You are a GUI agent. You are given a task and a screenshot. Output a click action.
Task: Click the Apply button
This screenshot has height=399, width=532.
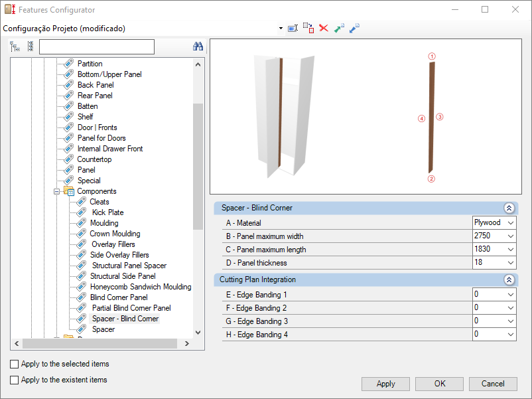pos(385,384)
